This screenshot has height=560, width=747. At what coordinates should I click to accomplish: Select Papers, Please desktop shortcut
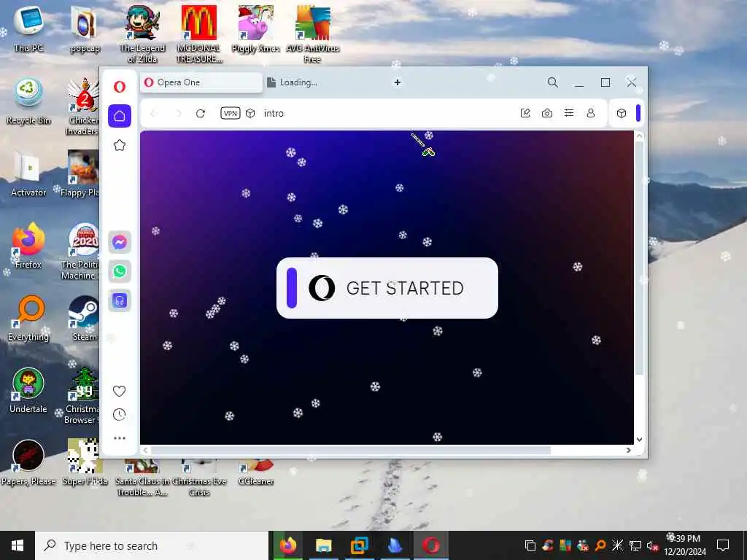(28, 462)
